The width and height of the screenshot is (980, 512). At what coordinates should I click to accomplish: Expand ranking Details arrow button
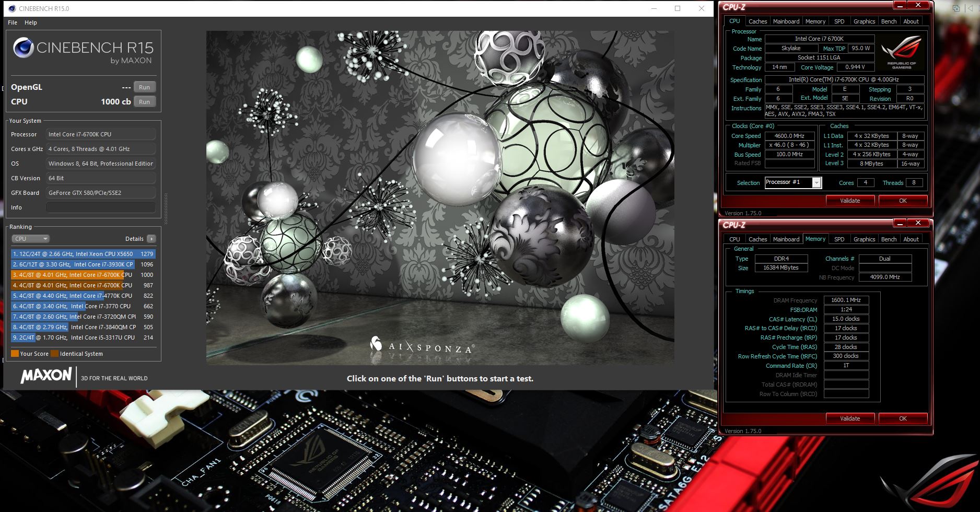[151, 239]
